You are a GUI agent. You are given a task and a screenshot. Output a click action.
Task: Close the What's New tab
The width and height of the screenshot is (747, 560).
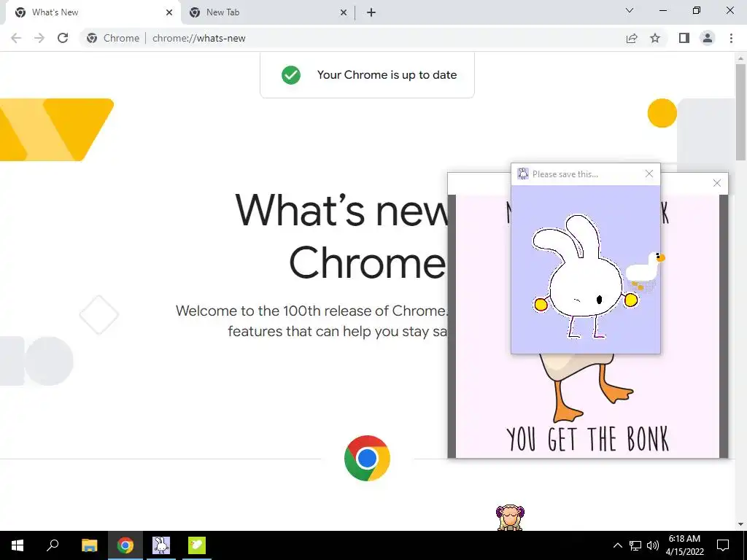pos(169,12)
